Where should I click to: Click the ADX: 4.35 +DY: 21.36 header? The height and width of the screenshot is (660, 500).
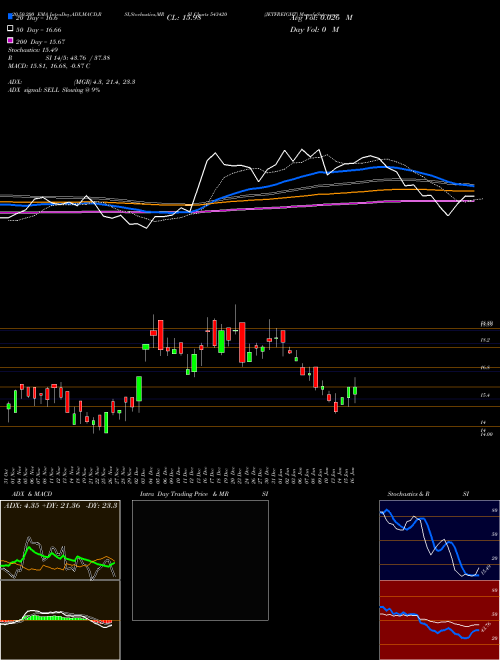60,506
